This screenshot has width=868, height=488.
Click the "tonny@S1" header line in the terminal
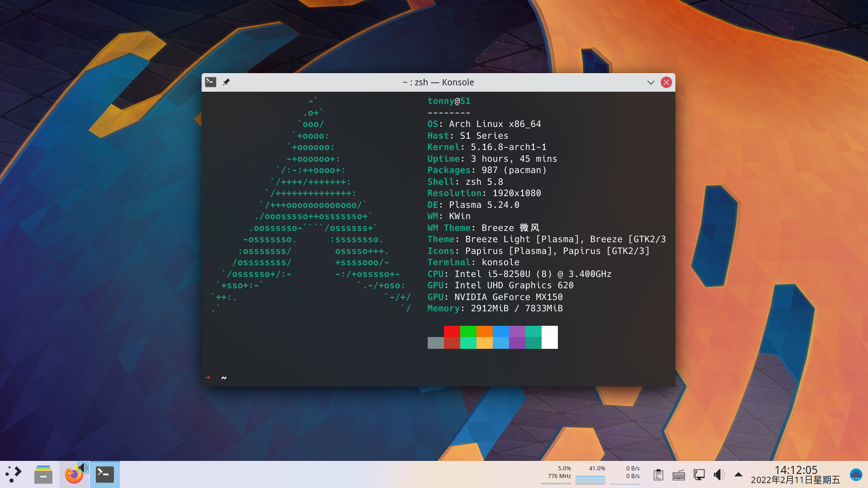[449, 101]
